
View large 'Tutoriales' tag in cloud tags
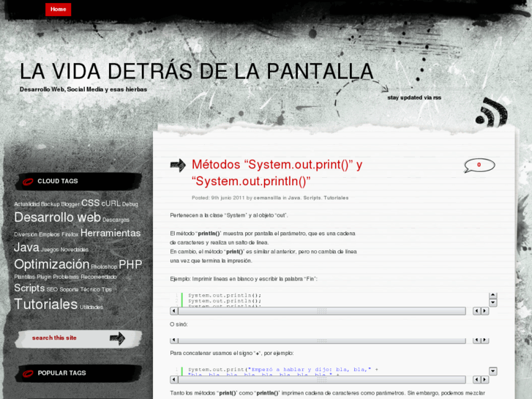(x=46, y=305)
